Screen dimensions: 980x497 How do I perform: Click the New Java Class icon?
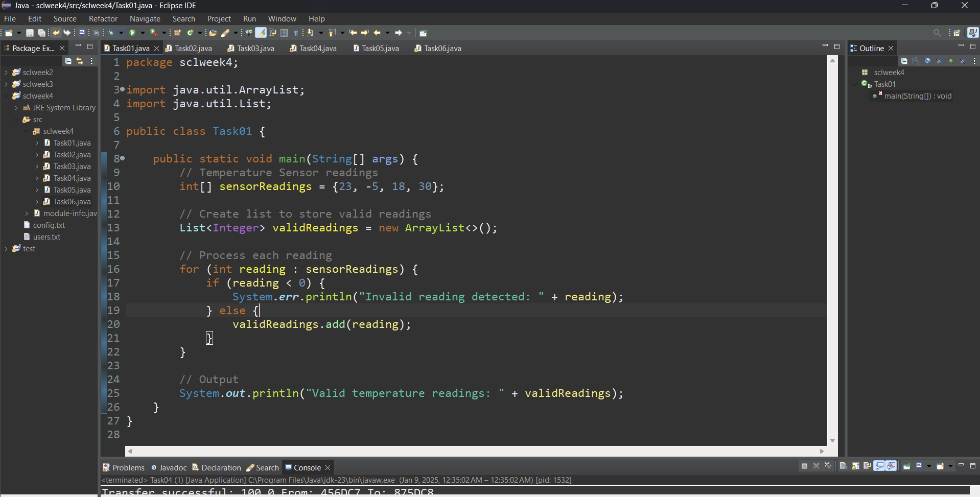click(190, 33)
